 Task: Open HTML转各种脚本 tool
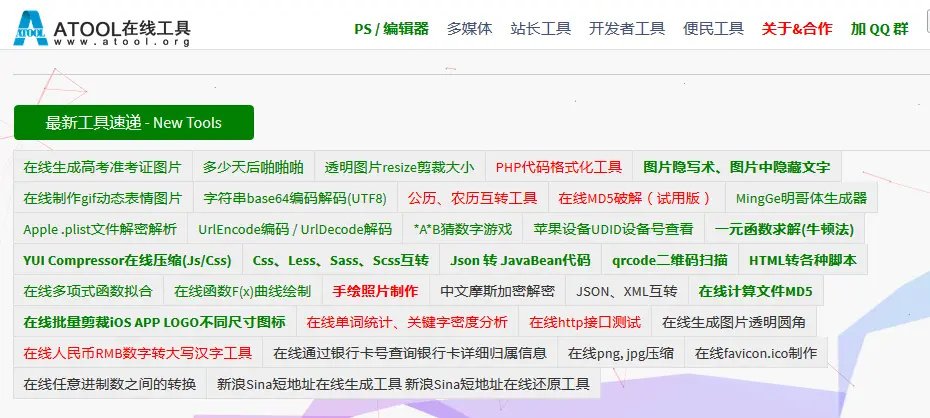click(x=803, y=260)
